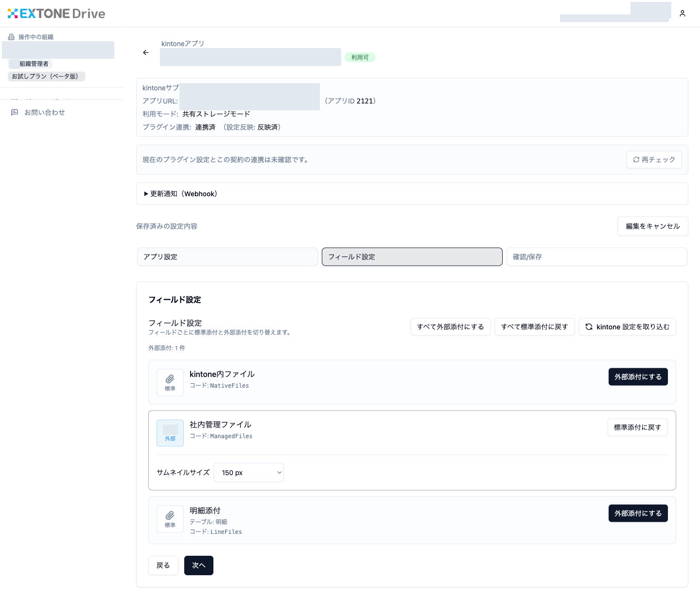Click the EXTONE Drive logo
This screenshot has height=599, width=700.
[56, 14]
